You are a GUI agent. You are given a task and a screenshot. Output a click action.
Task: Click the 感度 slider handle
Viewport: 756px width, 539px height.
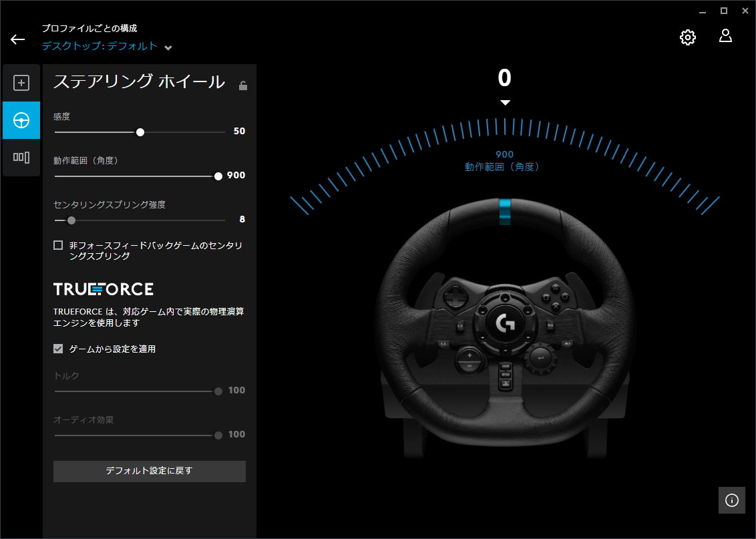tap(140, 132)
